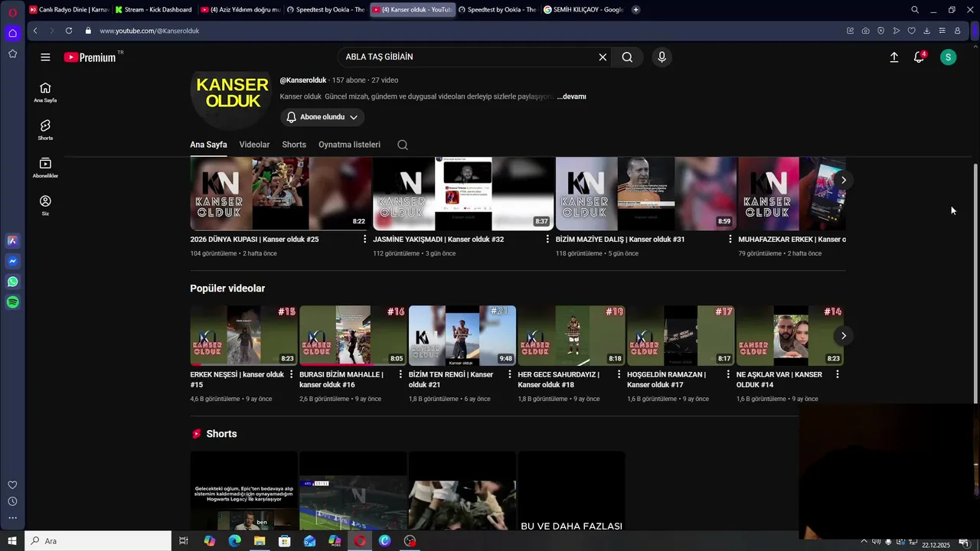Viewport: 980px width, 551px height.
Task: Reload the page in the browser
Action: click(69, 31)
